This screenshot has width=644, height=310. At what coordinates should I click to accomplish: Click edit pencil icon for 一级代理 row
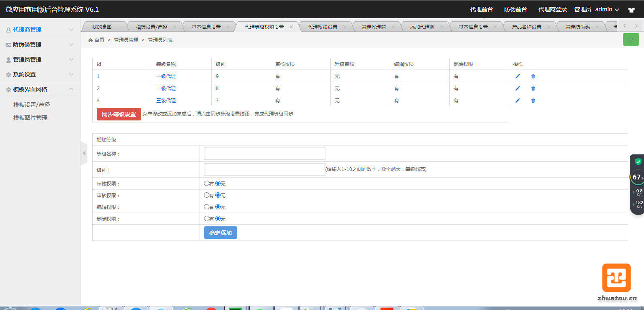coord(517,76)
